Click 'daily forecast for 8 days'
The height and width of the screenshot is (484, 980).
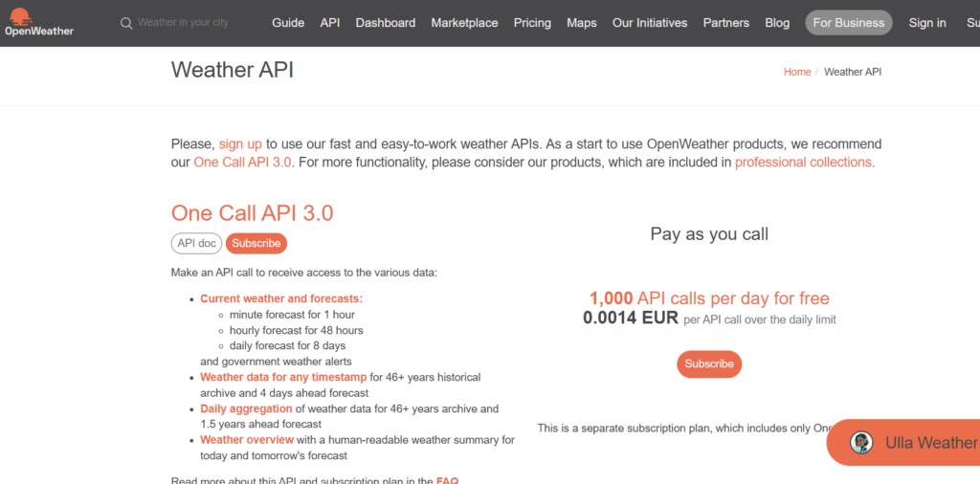pyautogui.click(x=287, y=346)
